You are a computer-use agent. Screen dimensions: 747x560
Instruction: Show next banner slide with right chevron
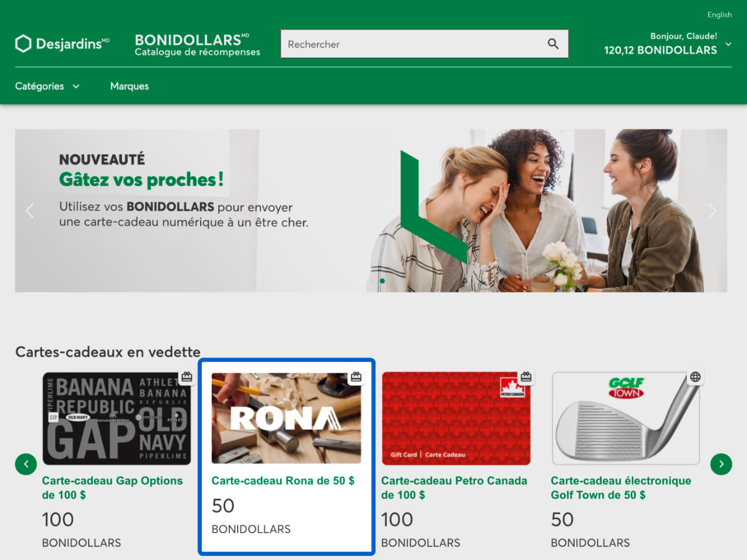tap(712, 211)
